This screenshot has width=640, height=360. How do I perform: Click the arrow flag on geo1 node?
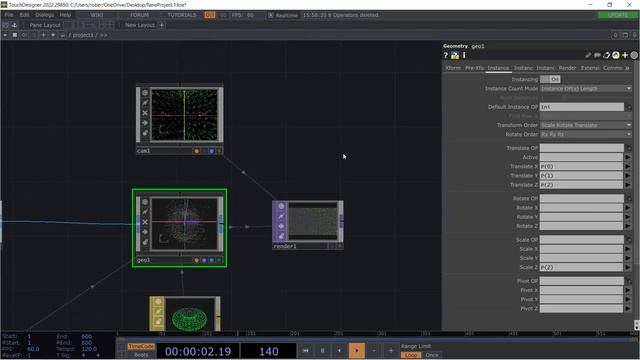pyautogui.click(x=145, y=232)
